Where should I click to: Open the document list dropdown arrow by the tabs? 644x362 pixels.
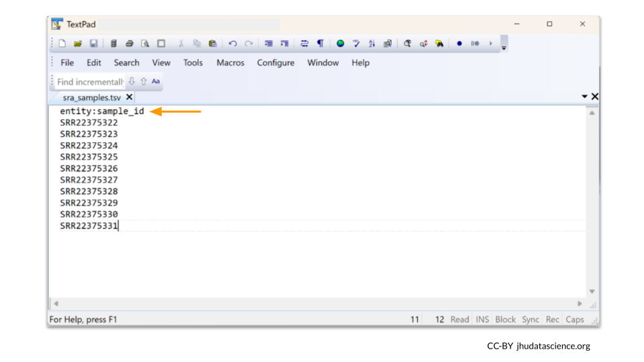coord(584,97)
